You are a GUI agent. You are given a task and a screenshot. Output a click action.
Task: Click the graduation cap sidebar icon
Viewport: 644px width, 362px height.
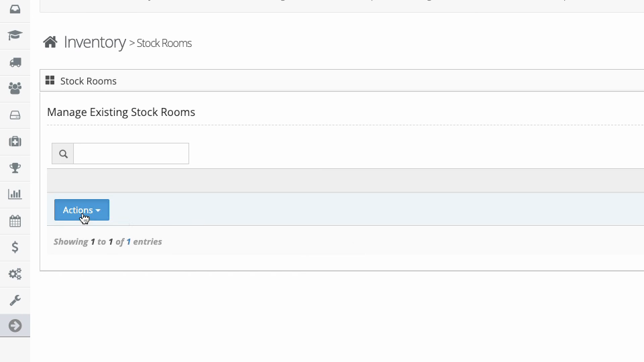[15, 36]
